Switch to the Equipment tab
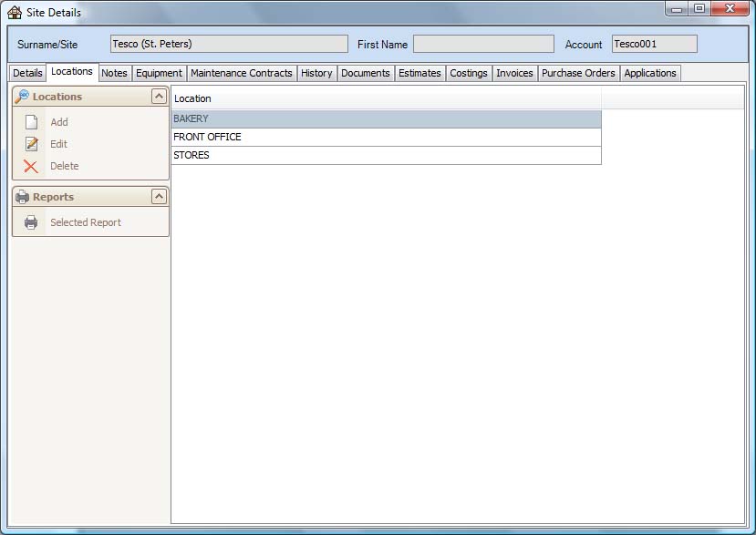The width and height of the screenshot is (756, 535). point(159,73)
